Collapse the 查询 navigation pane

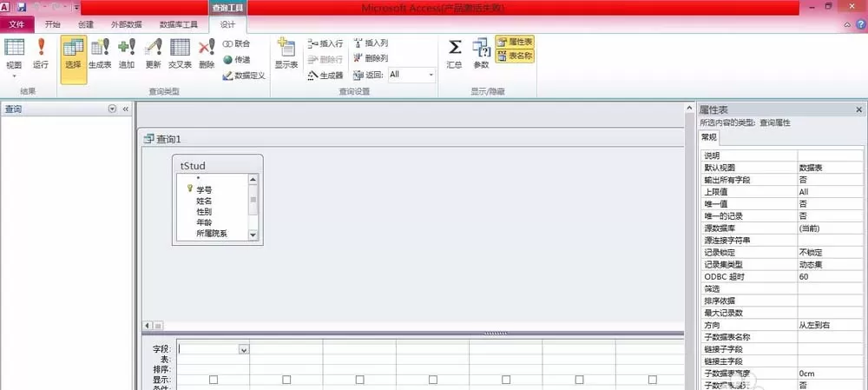[125, 109]
